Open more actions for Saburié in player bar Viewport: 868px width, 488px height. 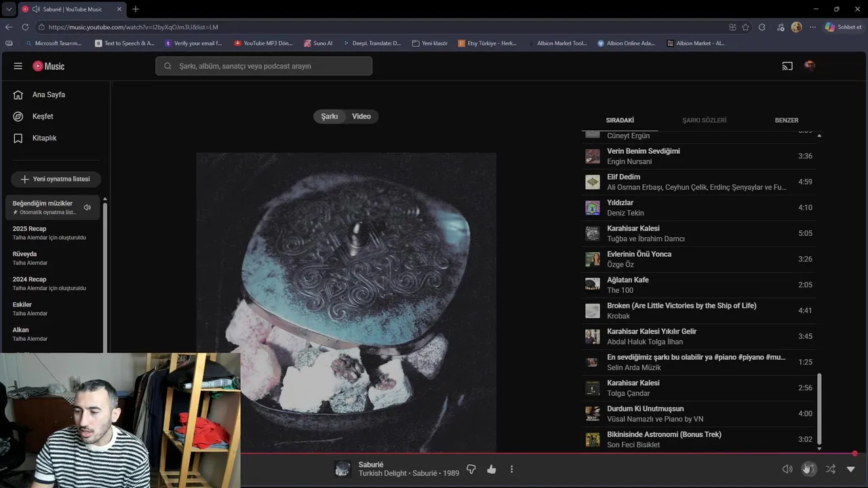511,469
